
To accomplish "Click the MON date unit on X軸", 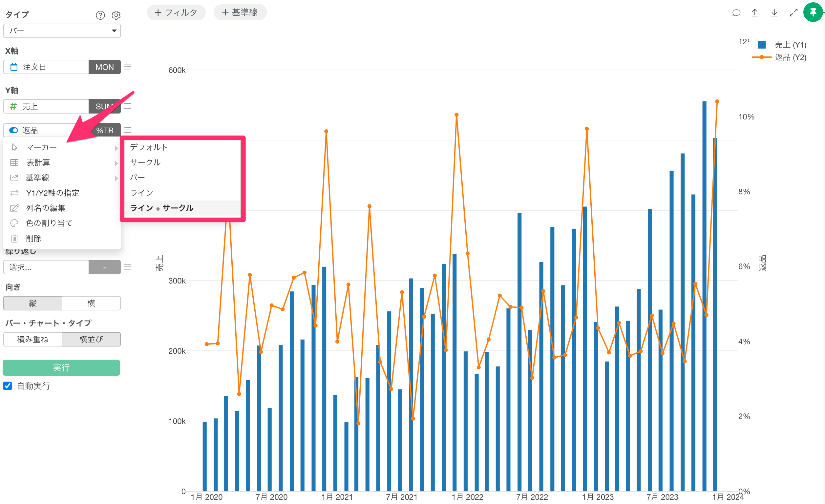I will pos(104,67).
